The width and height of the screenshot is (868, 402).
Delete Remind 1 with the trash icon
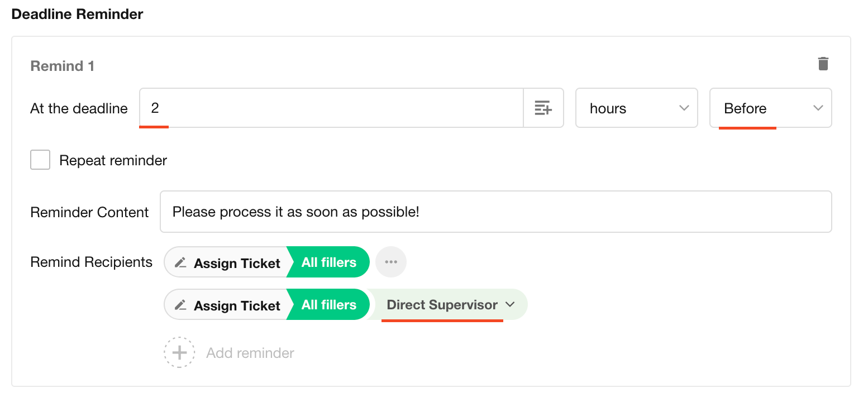[823, 64]
